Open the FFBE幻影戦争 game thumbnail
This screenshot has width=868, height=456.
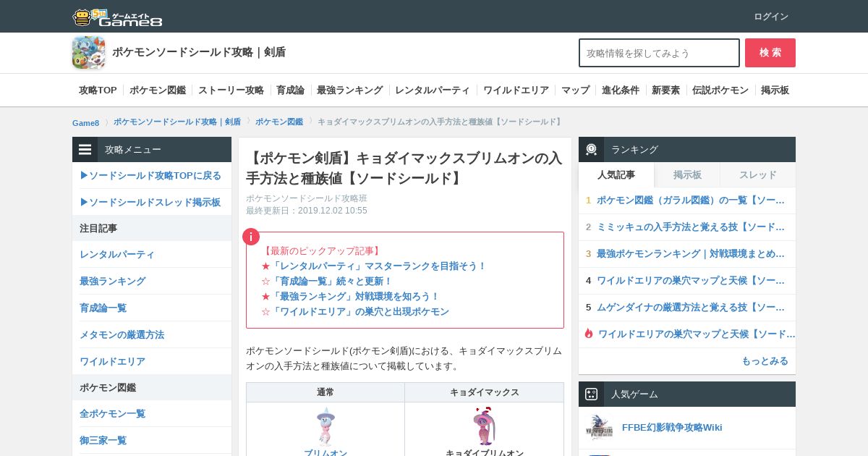600,427
